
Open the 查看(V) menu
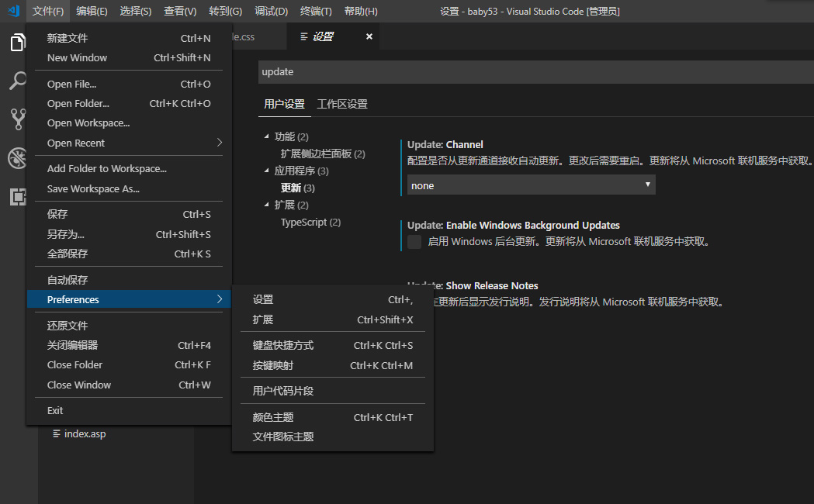click(180, 11)
